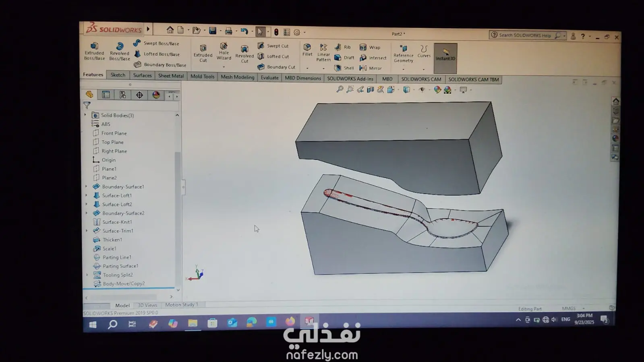Switch to the Motion Study 1 tab

pos(181,305)
